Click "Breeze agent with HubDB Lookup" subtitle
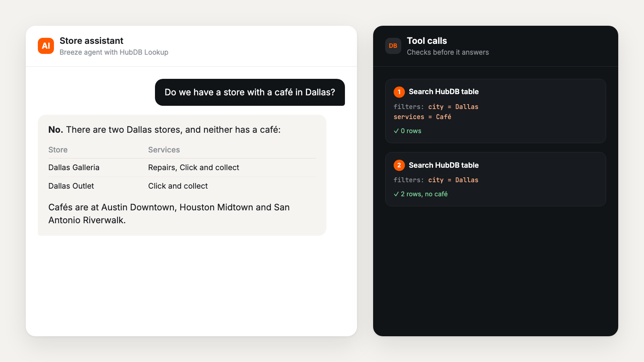644x362 pixels. click(x=114, y=52)
